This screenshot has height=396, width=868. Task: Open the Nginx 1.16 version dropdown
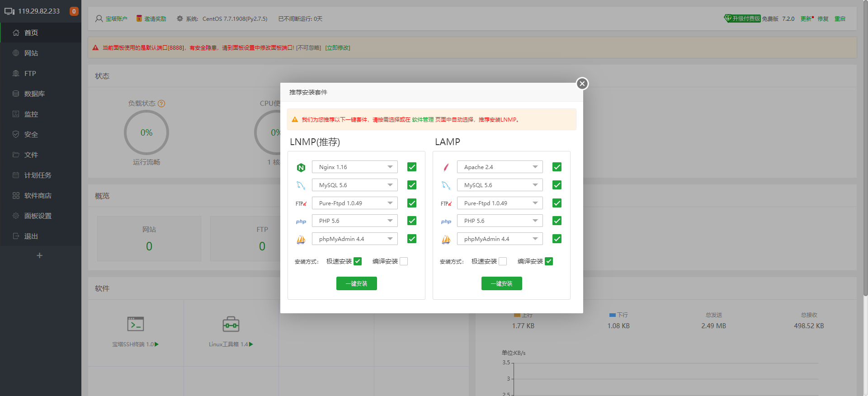(x=355, y=167)
